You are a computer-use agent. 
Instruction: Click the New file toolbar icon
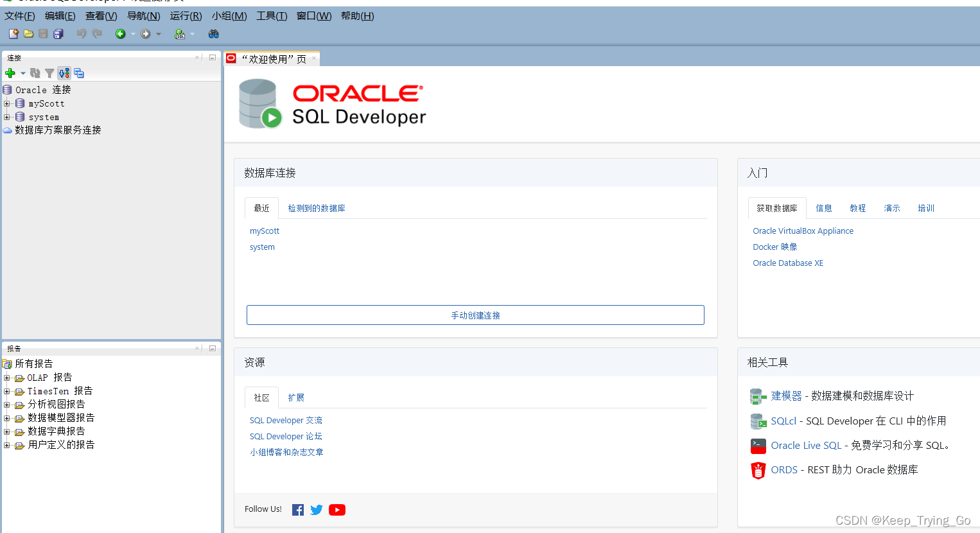pyautogui.click(x=13, y=33)
